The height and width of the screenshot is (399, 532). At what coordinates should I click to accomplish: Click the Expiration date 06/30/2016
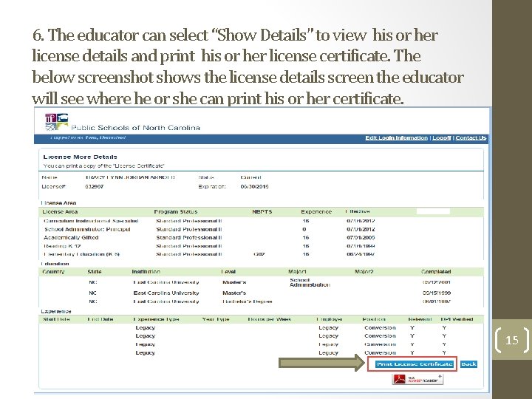pos(254,187)
